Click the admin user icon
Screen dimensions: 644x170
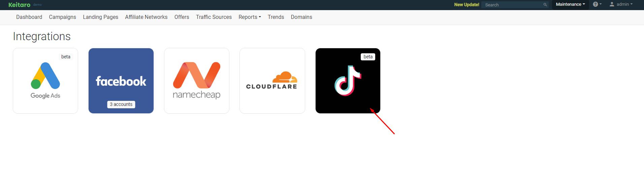coord(612,4)
